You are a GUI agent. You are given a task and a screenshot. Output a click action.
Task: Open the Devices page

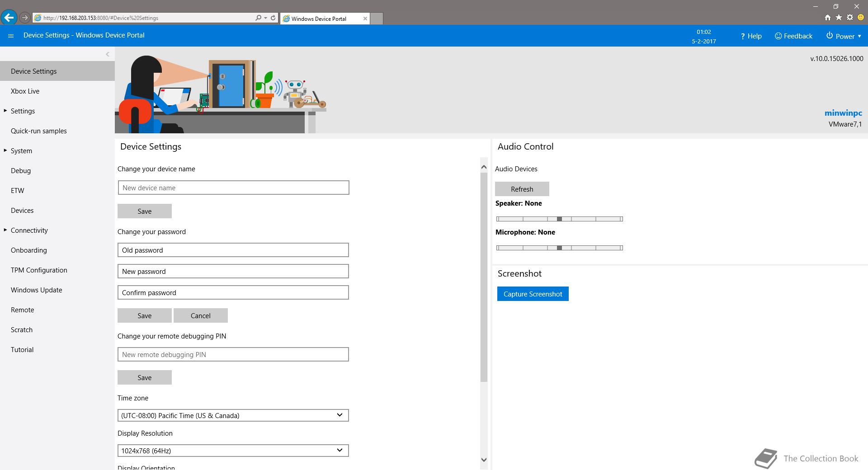(x=22, y=210)
